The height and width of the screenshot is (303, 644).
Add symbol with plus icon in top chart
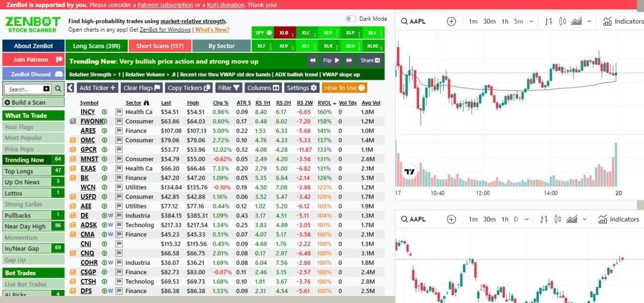451,22
